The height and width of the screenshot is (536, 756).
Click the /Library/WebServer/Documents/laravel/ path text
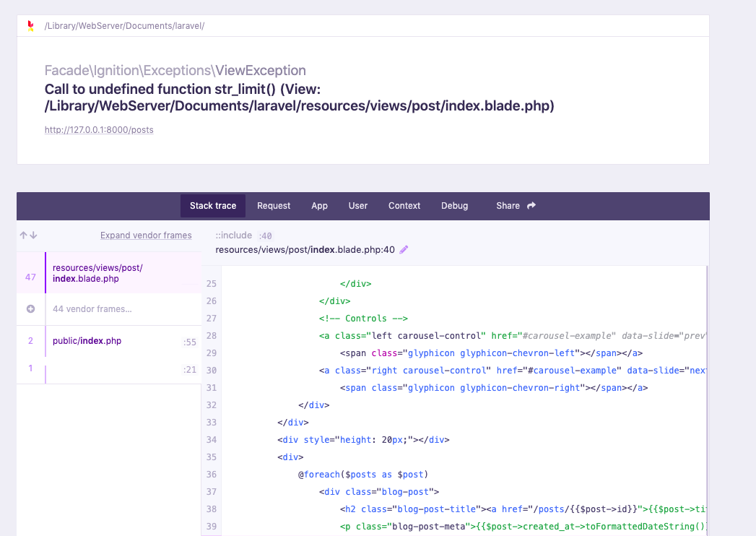124,26
